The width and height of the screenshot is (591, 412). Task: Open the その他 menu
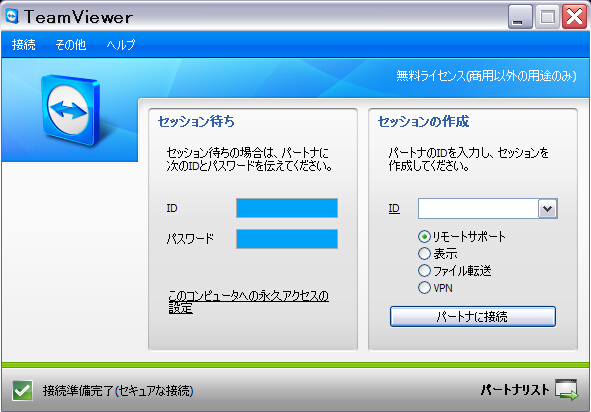pyautogui.click(x=70, y=44)
